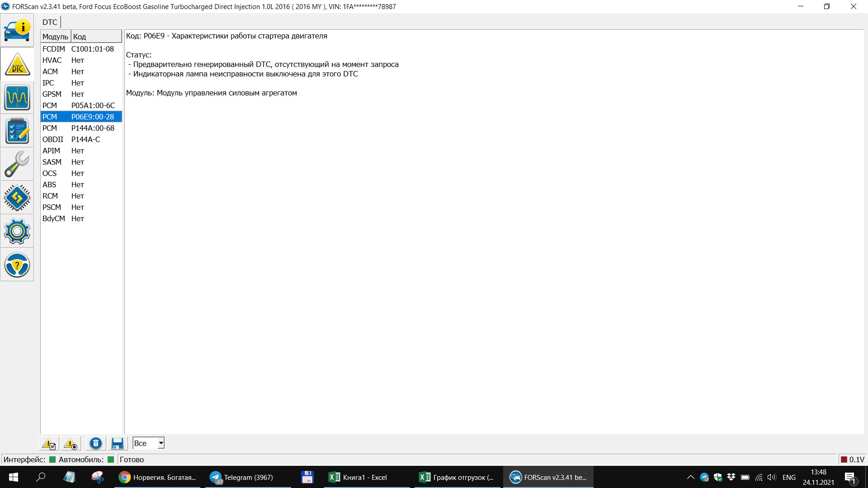
Task: Open the settings gear section
Action: (17, 232)
